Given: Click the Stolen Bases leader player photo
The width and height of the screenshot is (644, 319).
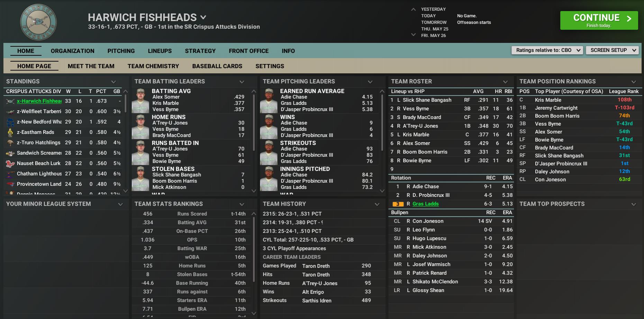Looking at the screenshot, I should point(140,179).
